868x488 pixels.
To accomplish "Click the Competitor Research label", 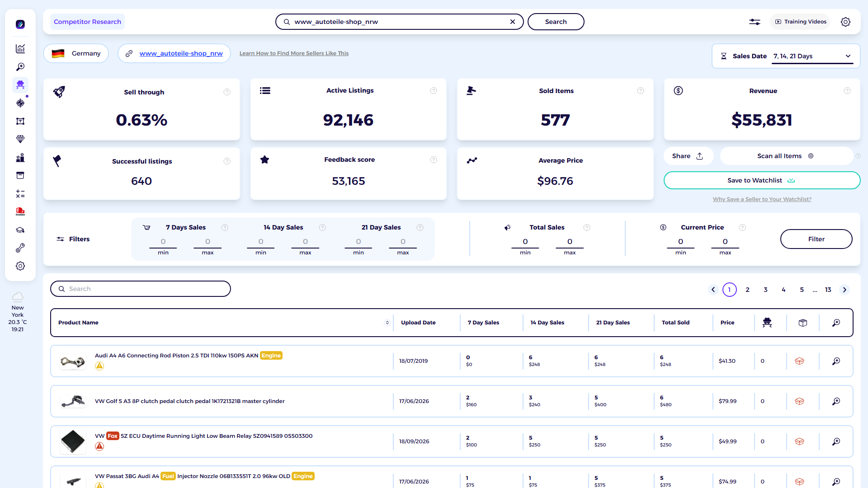I will coord(87,22).
